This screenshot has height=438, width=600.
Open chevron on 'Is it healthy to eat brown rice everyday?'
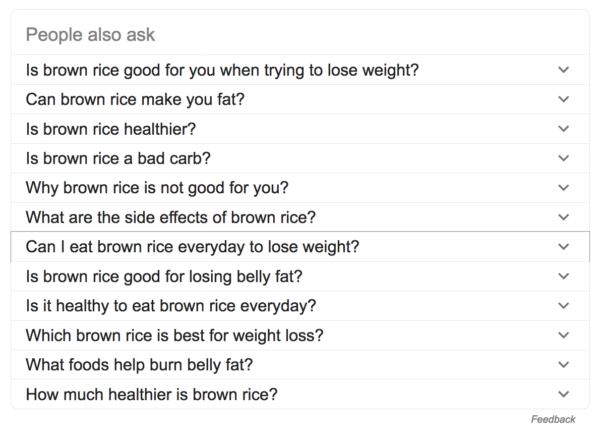pyautogui.click(x=563, y=306)
